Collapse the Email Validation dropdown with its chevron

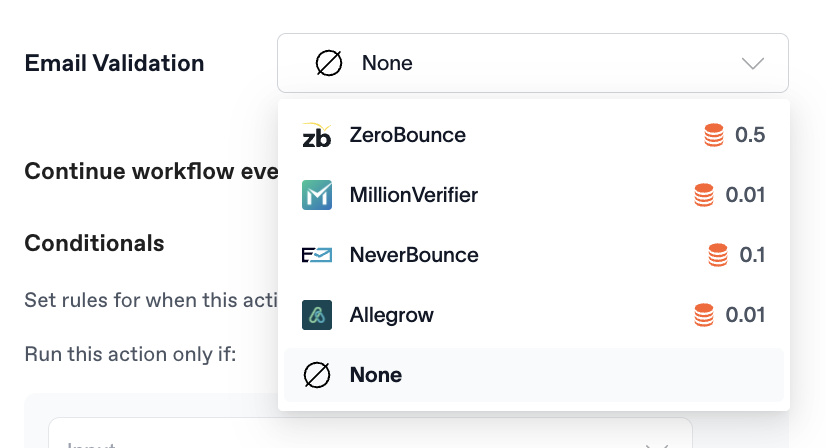pos(753,63)
